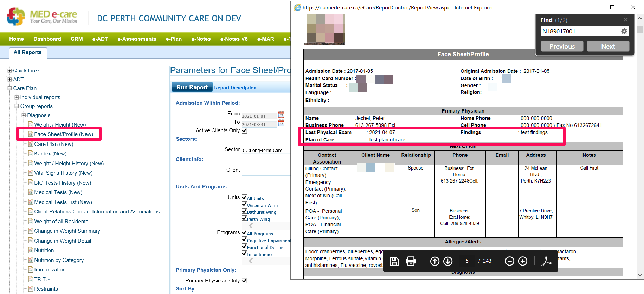Click the save icon in PDF toolbar
The width and height of the screenshot is (644, 294).
click(x=394, y=261)
